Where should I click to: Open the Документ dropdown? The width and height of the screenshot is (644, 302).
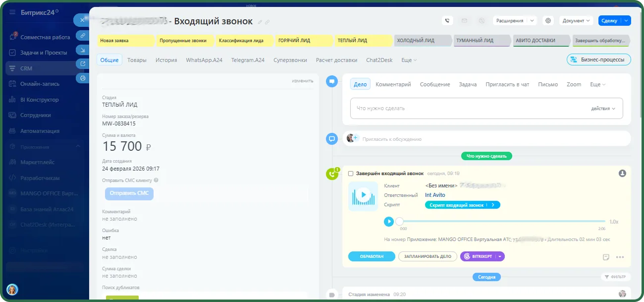576,21
